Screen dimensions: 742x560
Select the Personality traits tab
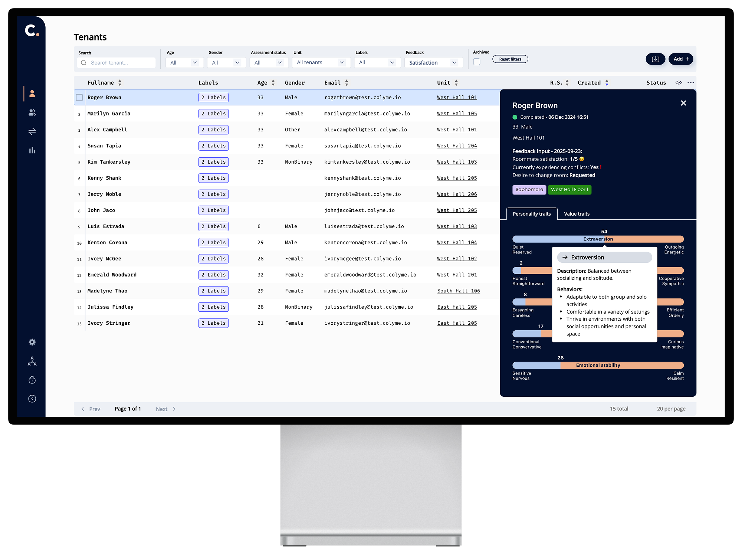pos(532,214)
